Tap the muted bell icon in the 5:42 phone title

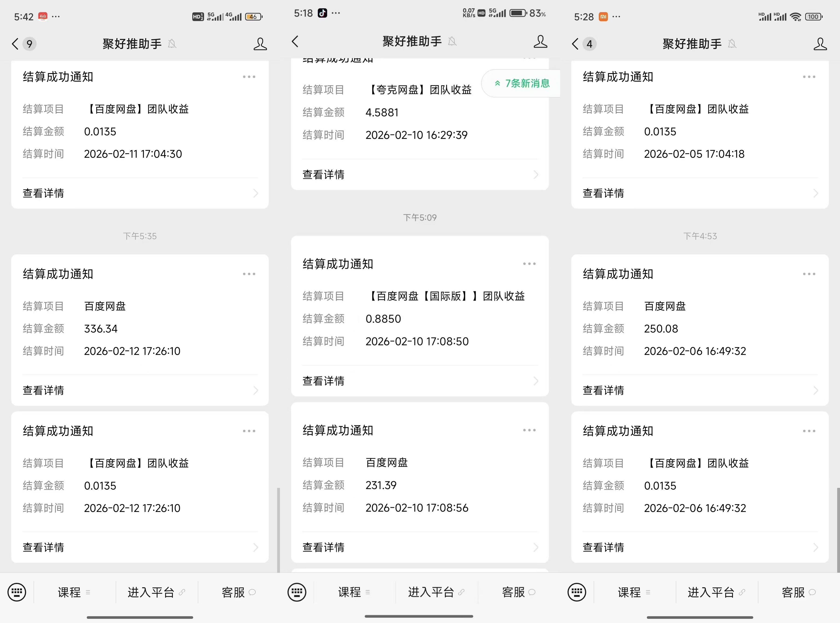click(172, 44)
